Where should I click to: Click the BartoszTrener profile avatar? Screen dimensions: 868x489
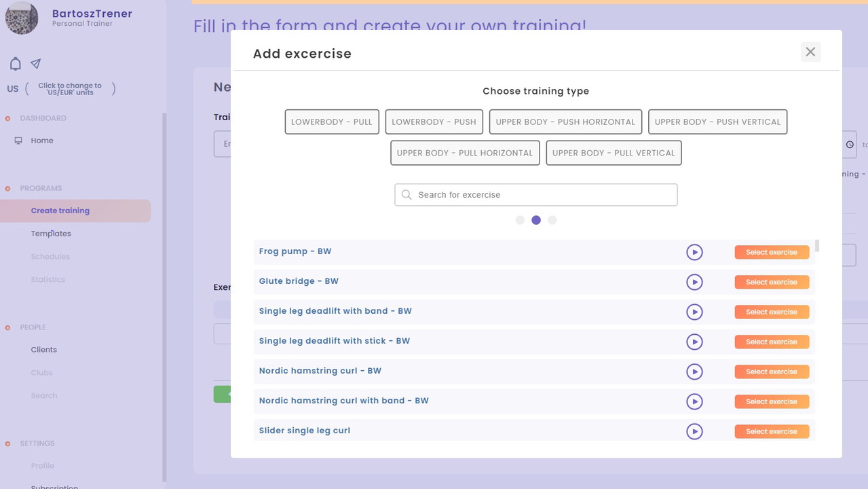click(x=22, y=18)
